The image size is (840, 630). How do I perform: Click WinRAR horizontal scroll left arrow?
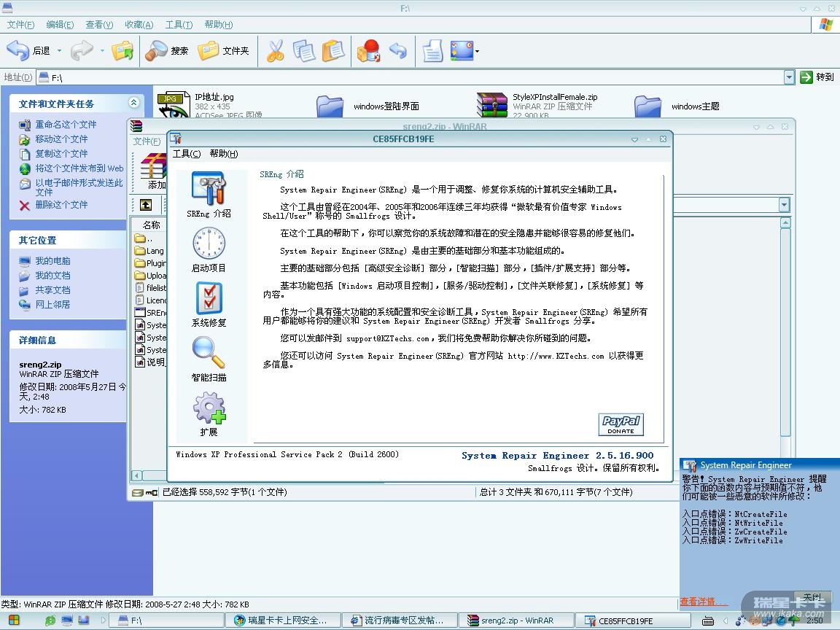[137, 475]
